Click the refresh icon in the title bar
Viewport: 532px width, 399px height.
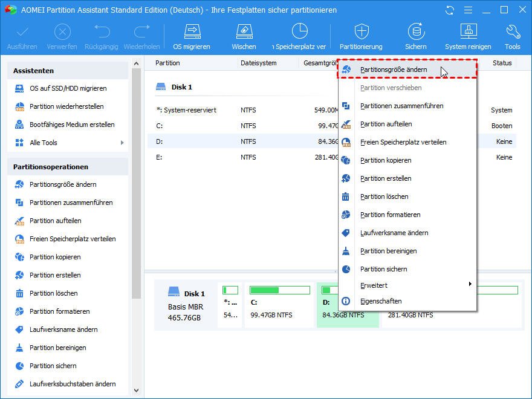pyautogui.click(x=450, y=10)
